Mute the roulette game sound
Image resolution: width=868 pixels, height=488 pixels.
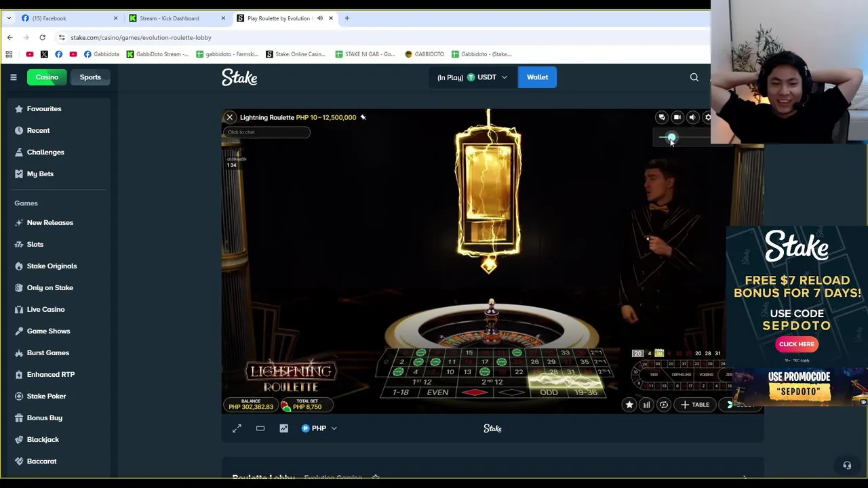(692, 117)
